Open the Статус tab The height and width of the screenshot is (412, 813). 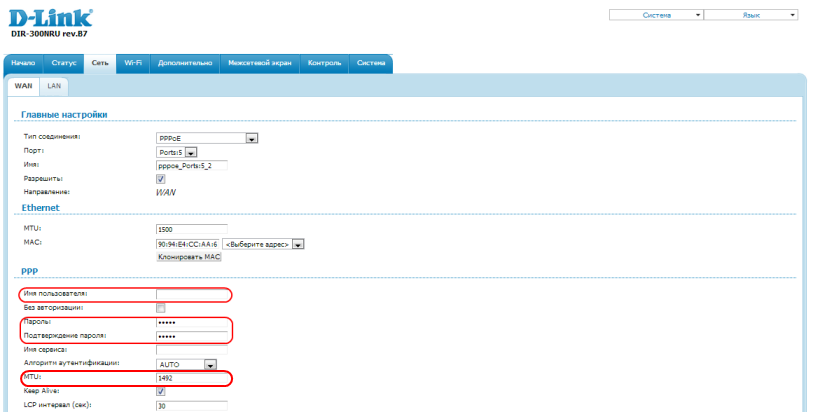click(63, 63)
